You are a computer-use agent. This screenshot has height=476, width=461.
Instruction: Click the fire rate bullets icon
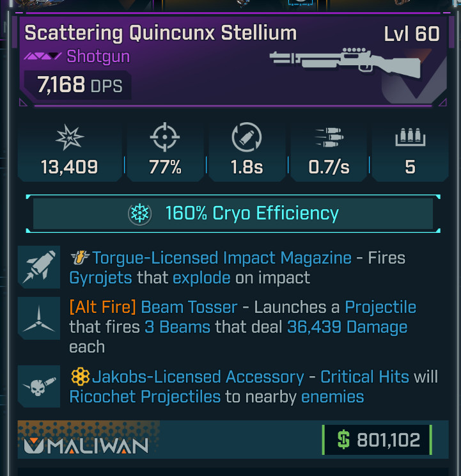(329, 138)
